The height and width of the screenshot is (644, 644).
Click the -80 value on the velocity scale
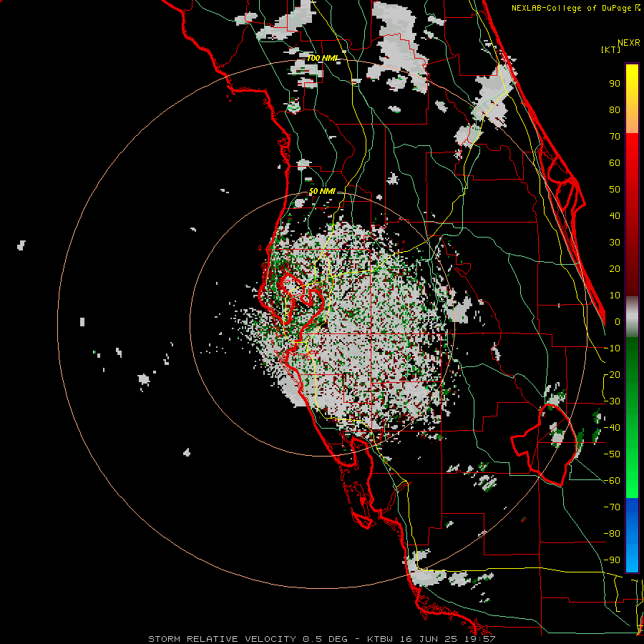(612, 534)
